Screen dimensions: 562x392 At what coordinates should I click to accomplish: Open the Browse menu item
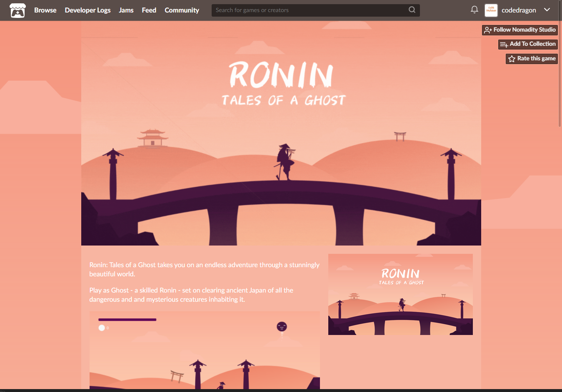click(x=45, y=10)
